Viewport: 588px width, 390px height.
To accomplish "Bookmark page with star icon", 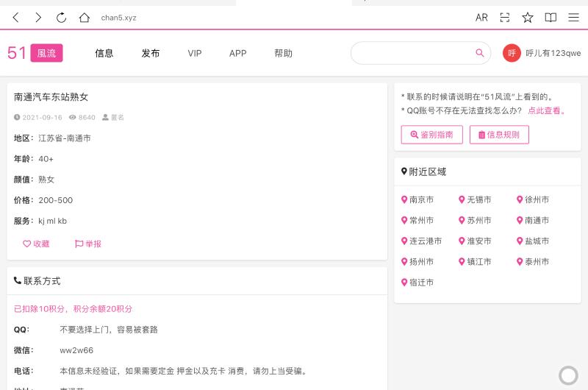I will coord(528,18).
